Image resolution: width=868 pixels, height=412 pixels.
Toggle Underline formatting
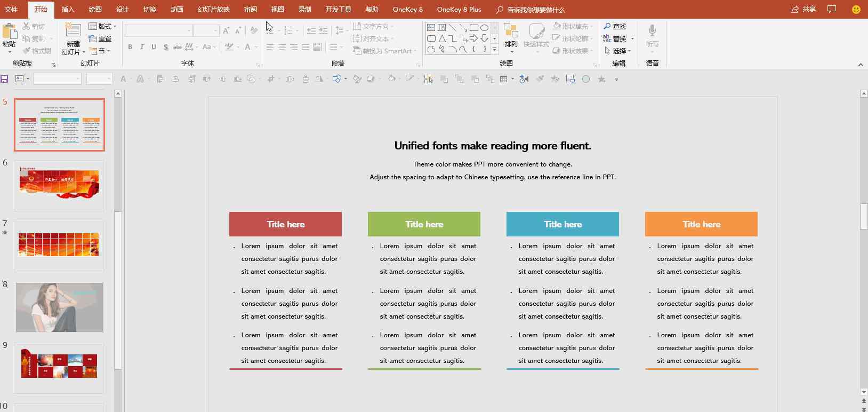(x=154, y=47)
